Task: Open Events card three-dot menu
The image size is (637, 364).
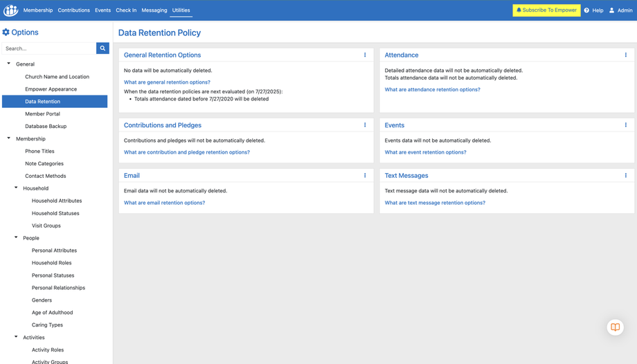Action: coord(626,125)
